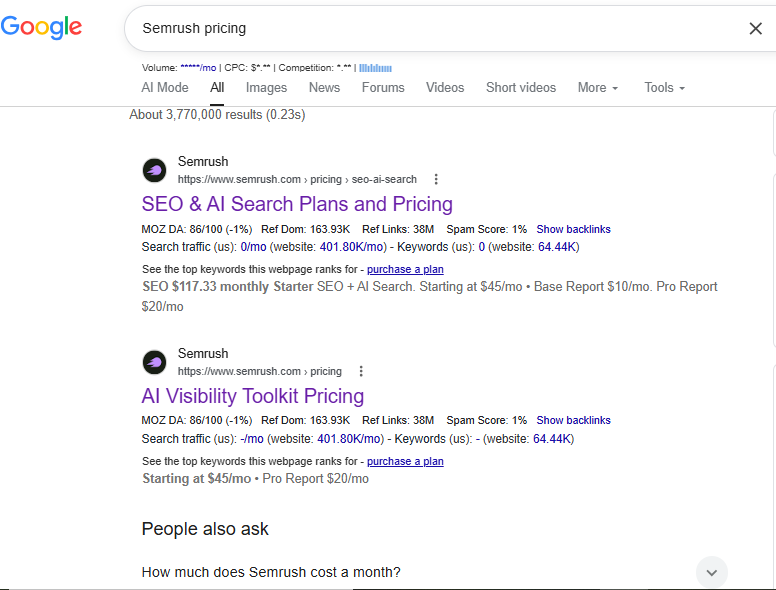Click Semrush favicon of AI Visibility result
Viewport: 776px width, 590px height.
click(x=154, y=362)
